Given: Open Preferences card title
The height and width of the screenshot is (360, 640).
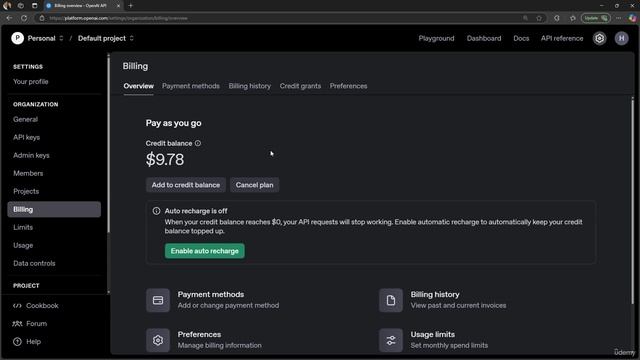Looking at the screenshot, I should [199, 335].
